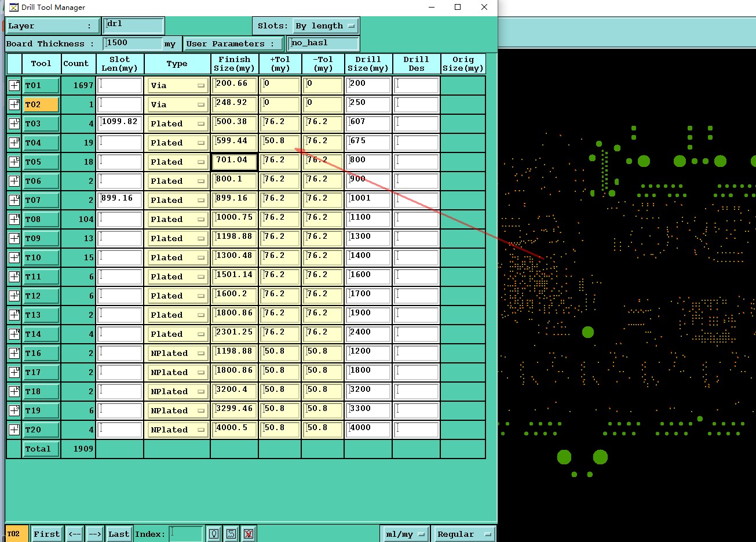The image size is (756, 542).
Task: Edit T07 slot length field 899.16
Action: (x=120, y=200)
